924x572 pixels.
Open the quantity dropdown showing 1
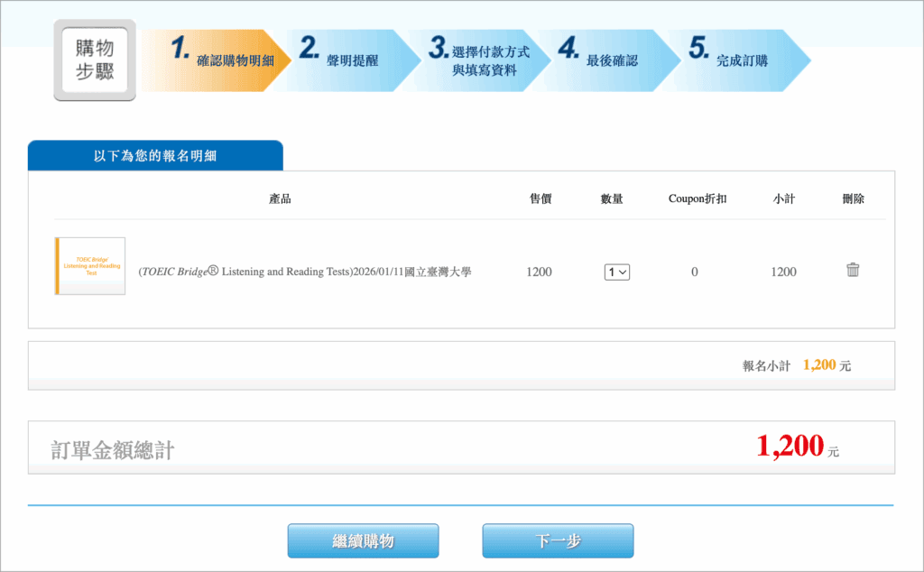[x=617, y=272]
